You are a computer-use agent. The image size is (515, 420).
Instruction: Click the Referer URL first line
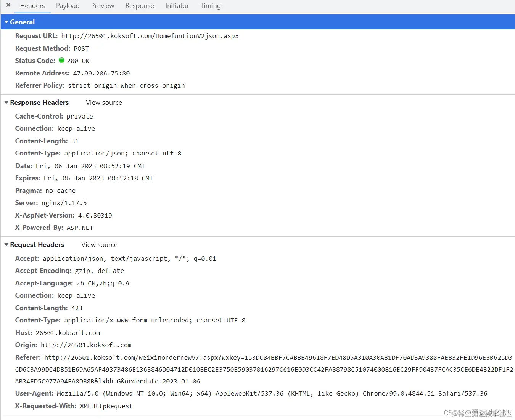coord(278,357)
